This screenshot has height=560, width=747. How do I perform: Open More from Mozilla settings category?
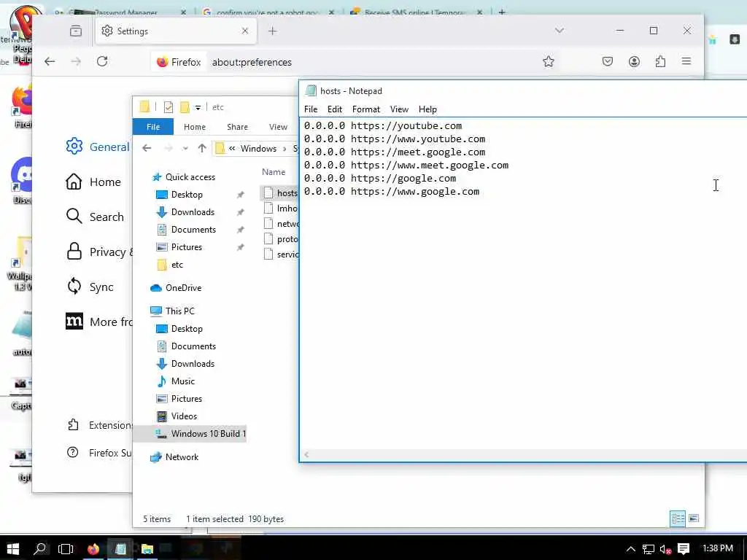pos(99,322)
